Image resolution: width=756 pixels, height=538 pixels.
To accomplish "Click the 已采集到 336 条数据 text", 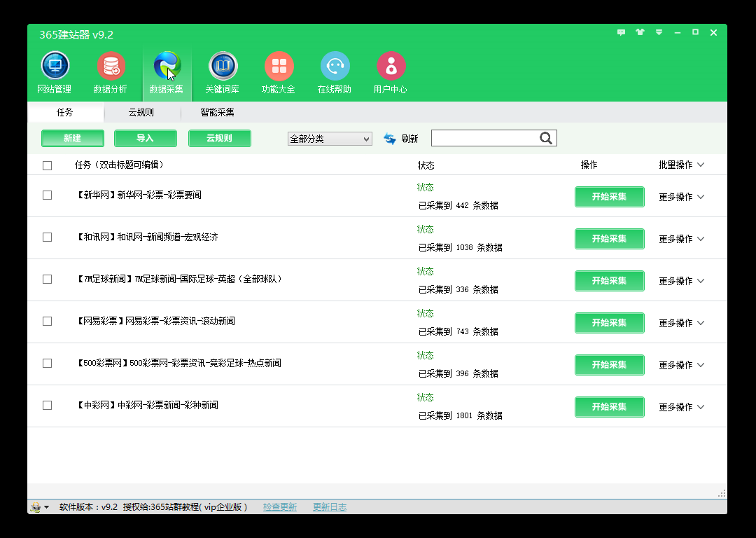I will coord(458,289).
